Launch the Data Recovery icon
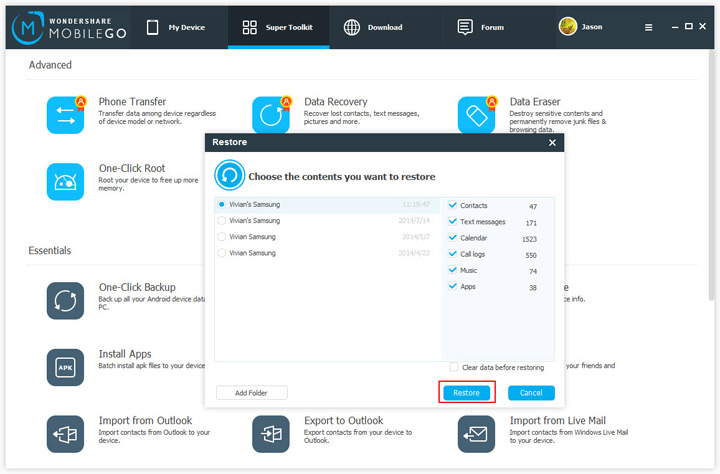This screenshot has height=474, width=720. tap(271, 115)
